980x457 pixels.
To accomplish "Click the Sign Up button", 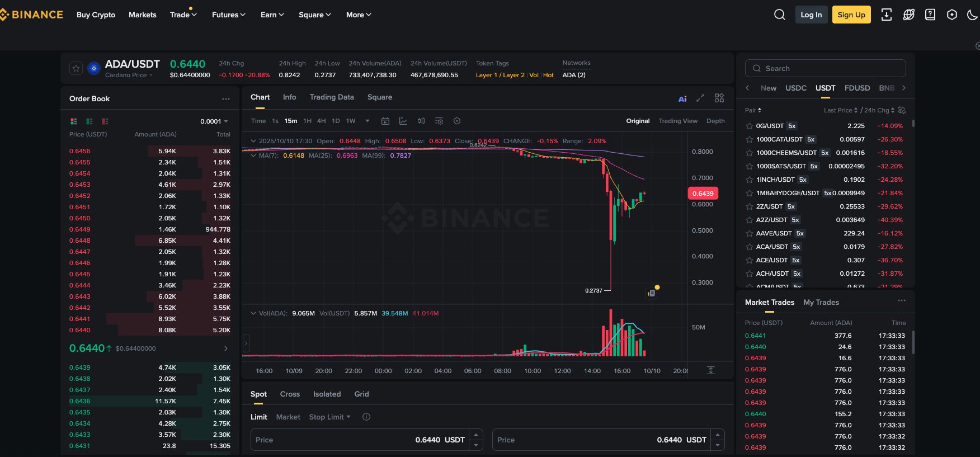I will point(851,15).
